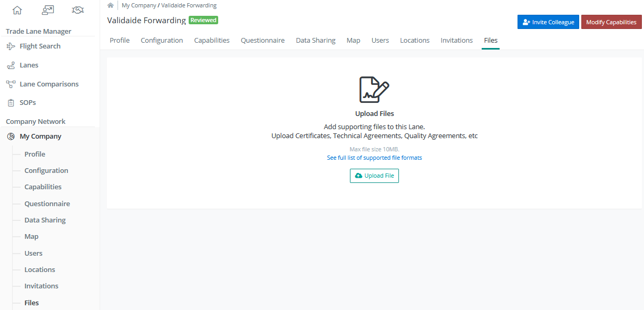The width and height of the screenshot is (644, 310).
Task: Switch to the Configuration tab
Action: tap(162, 41)
